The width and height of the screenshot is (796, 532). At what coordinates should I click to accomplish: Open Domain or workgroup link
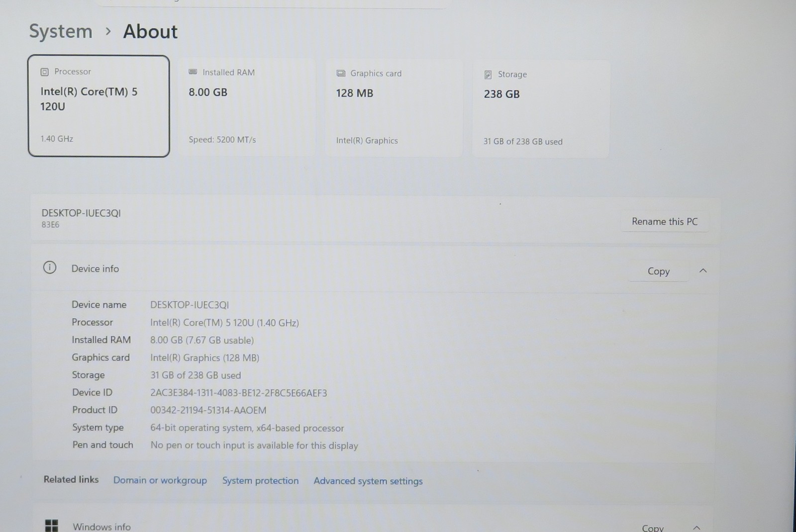pyautogui.click(x=160, y=480)
